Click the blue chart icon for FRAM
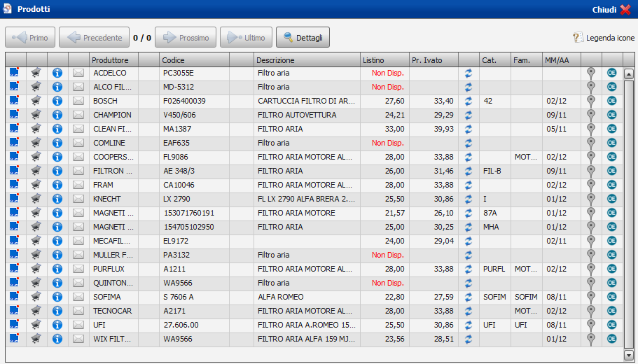Image resolution: width=638 pixels, height=364 pixels. pos(15,185)
